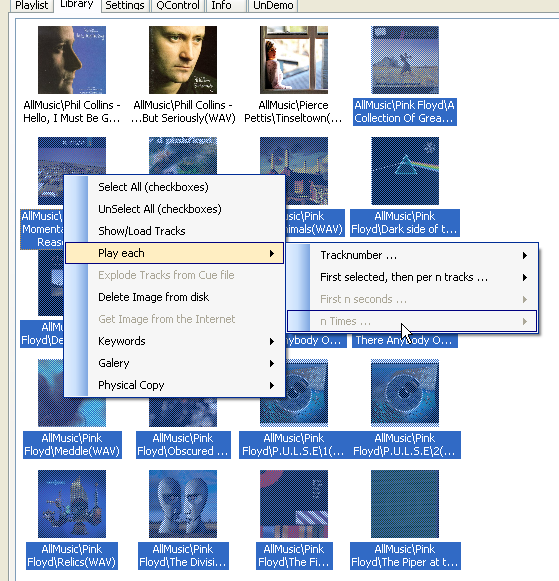Switch to the Playlist tab

click(32, 6)
